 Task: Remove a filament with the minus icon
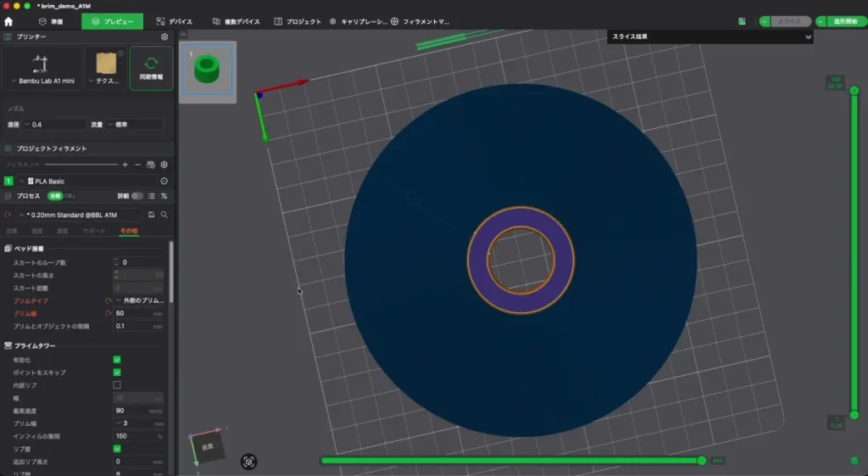(x=138, y=165)
